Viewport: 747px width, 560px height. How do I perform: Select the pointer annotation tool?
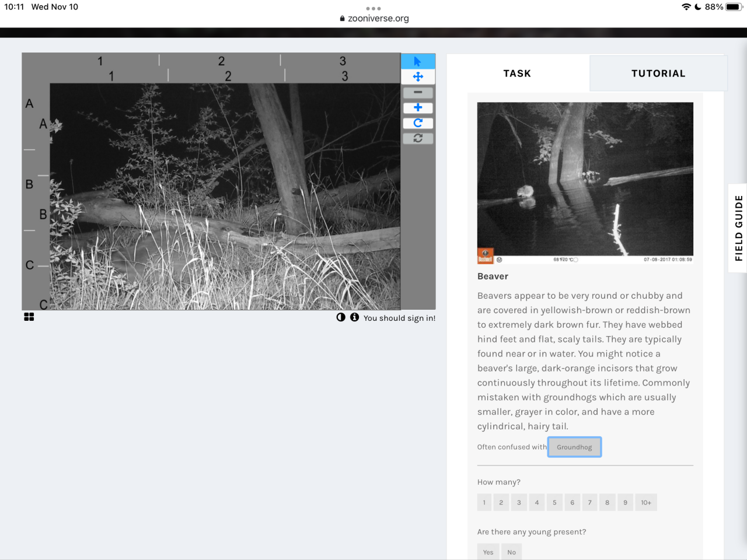(x=418, y=61)
